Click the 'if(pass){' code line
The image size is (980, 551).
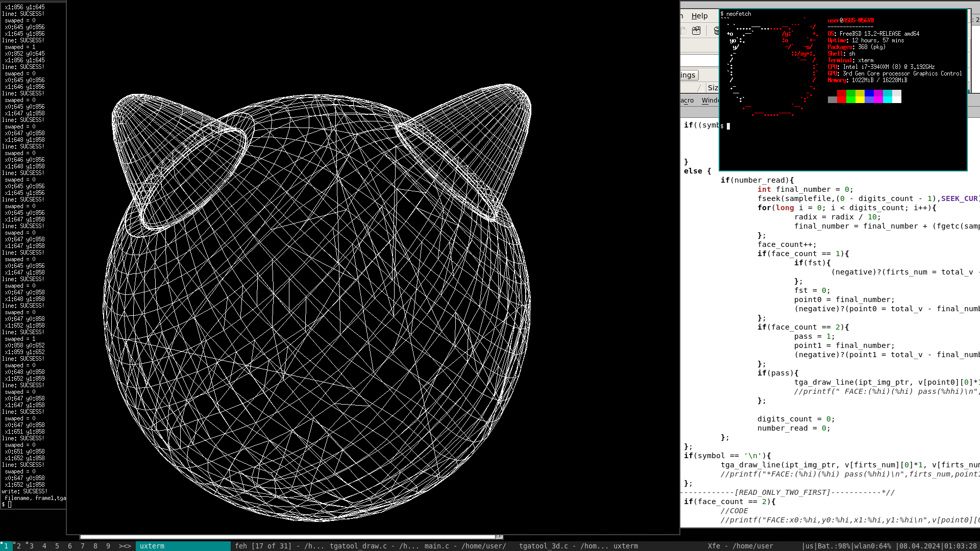click(x=778, y=373)
